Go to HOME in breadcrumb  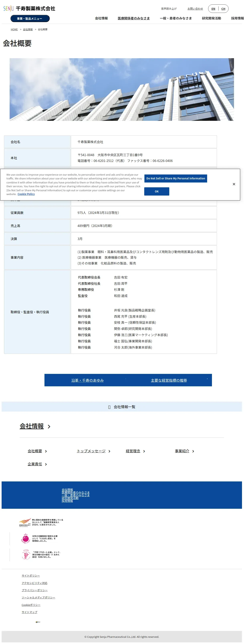[x=14, y=30]
